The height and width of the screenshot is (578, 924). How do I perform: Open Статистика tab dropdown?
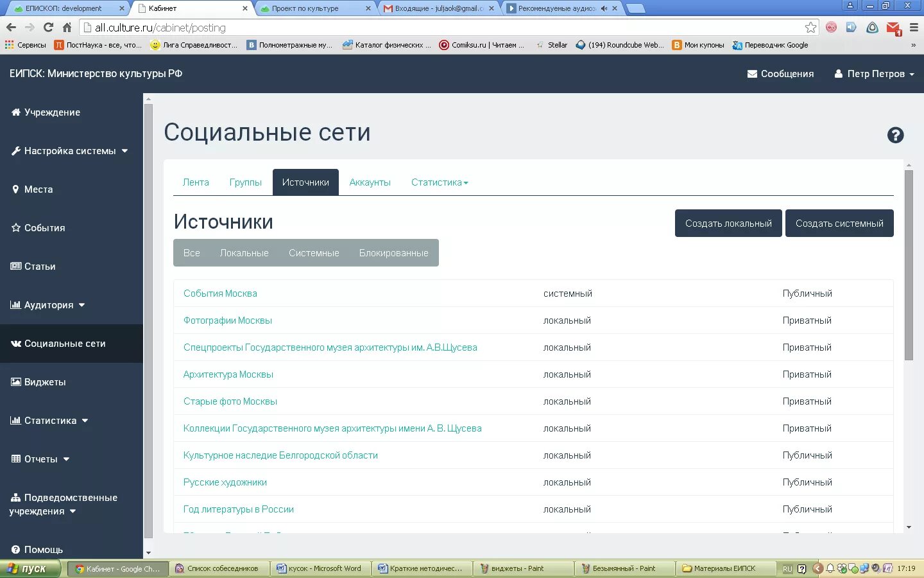(440, 182)
